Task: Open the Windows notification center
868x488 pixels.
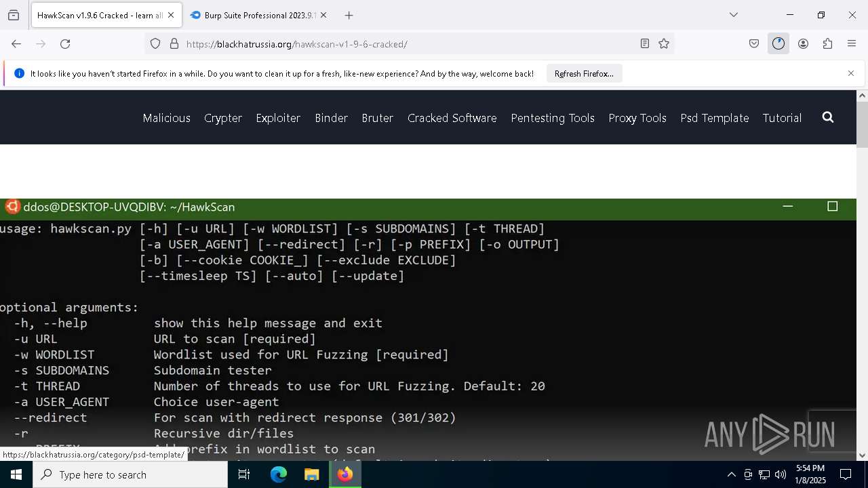Action: click(846, 474)
